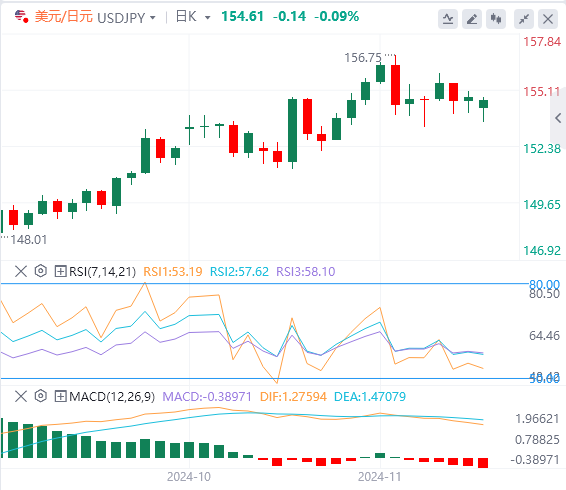Click the 1.96621 MACD axis label
Screen dimensions: 566x490
coord(537,419)
